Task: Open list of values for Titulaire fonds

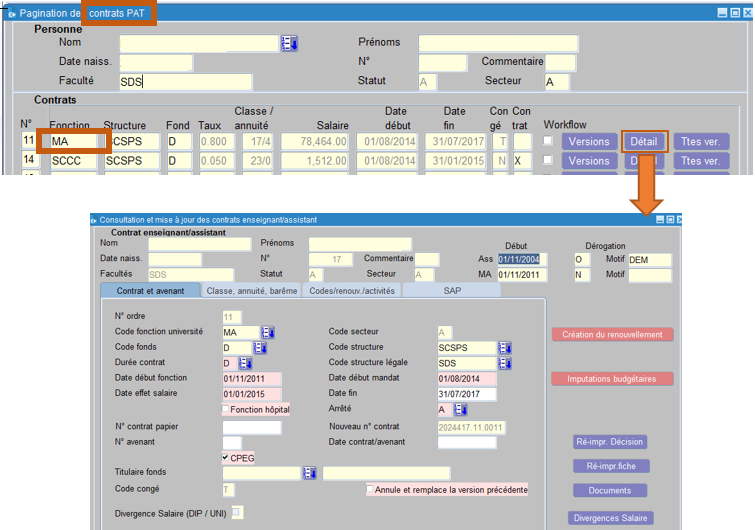Action: point(310,473)
